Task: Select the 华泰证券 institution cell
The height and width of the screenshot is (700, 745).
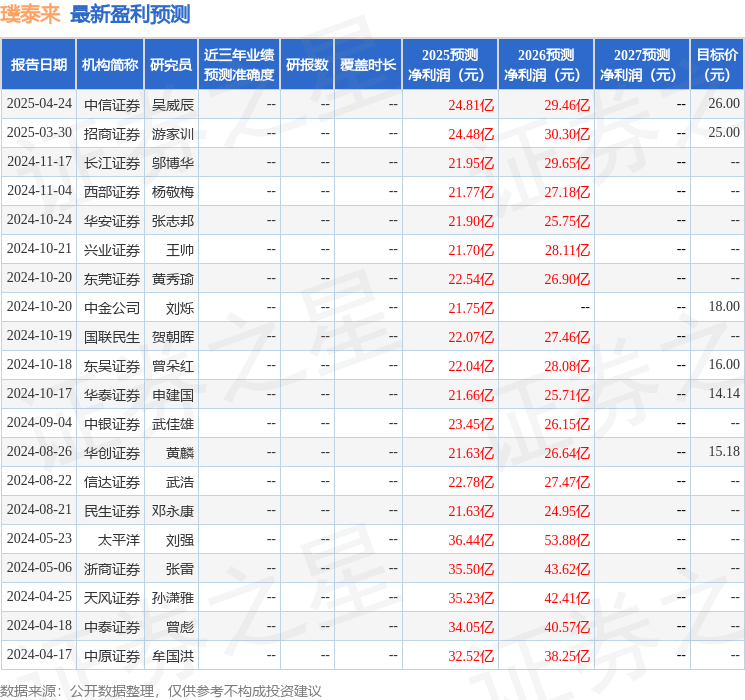Action: 112,394
